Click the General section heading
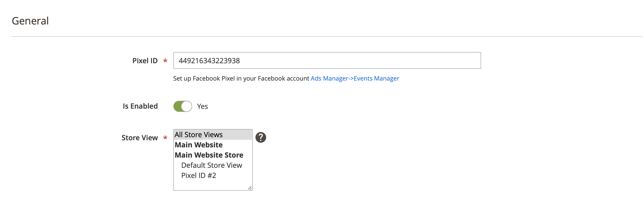644x205 pixels. tap(30, 21)
